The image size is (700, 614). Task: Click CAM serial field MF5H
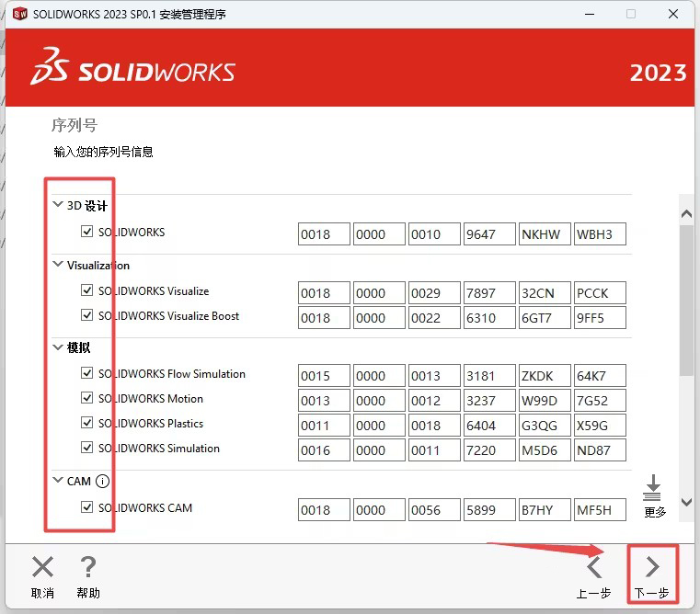(600, 509)
